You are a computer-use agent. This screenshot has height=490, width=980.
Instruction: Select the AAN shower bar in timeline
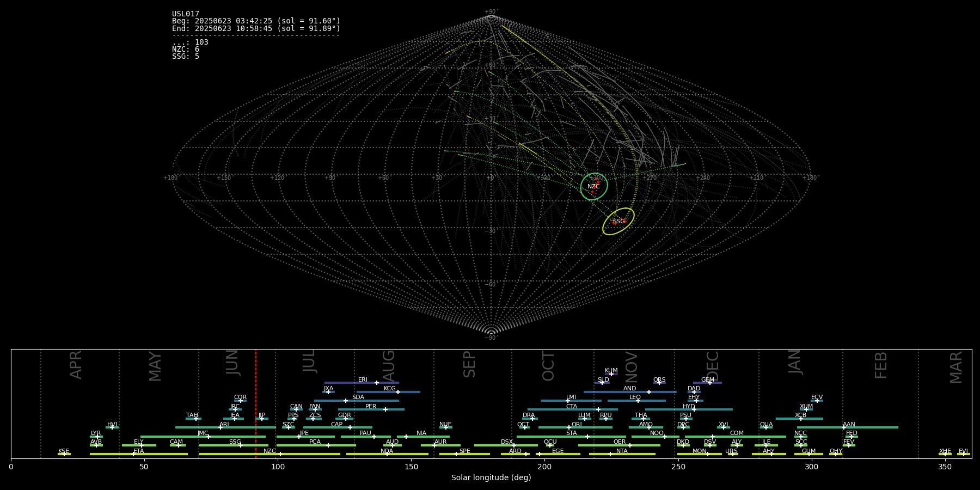click(848, 427)
